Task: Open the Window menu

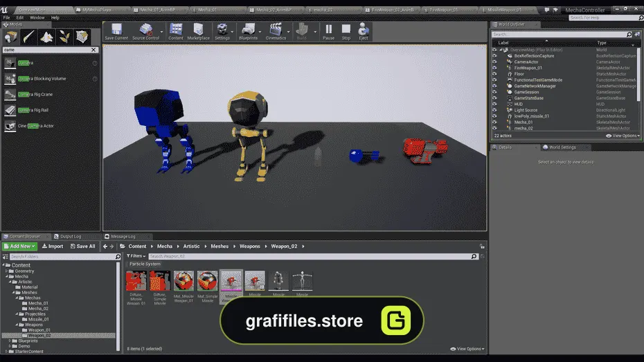Action: click(37, 17)
